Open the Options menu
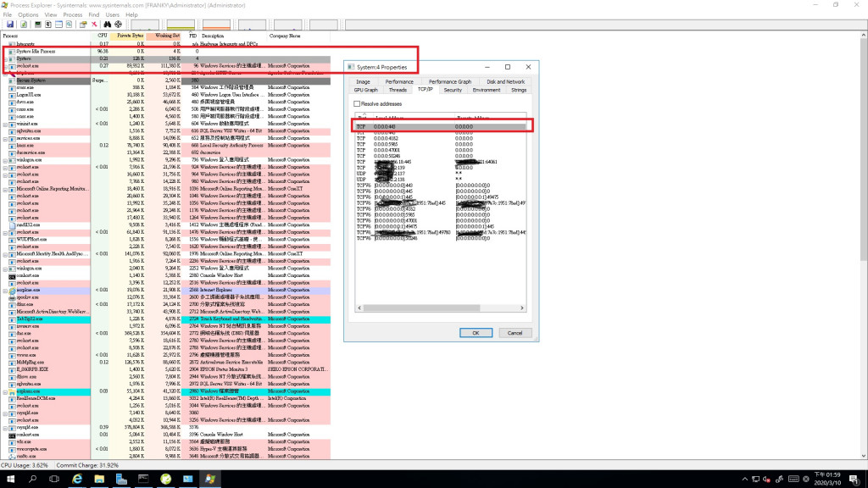 (x=28, y=15)
